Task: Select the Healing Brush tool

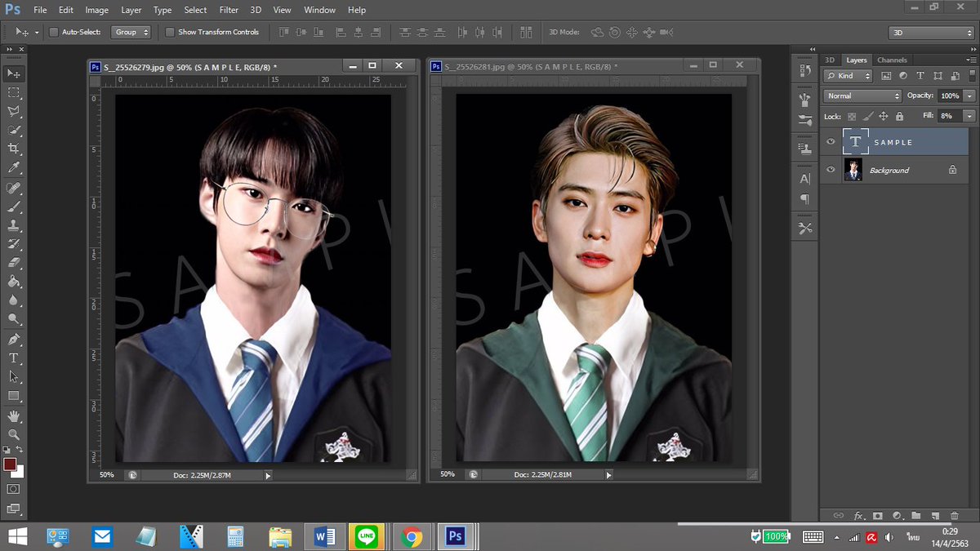Action: pos(14,189)
